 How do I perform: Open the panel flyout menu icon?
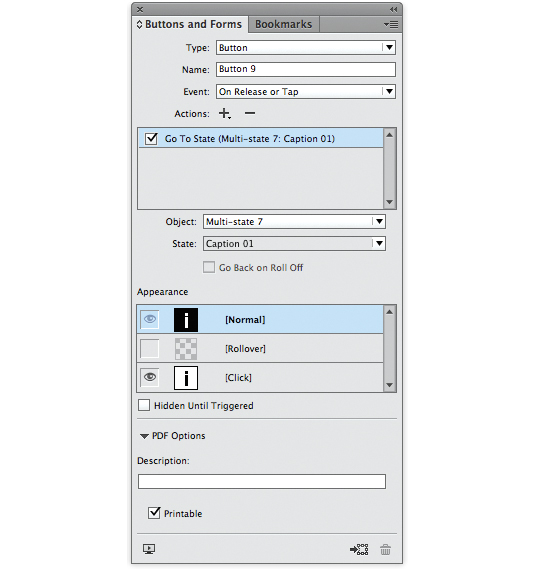(x=391, y=24)
